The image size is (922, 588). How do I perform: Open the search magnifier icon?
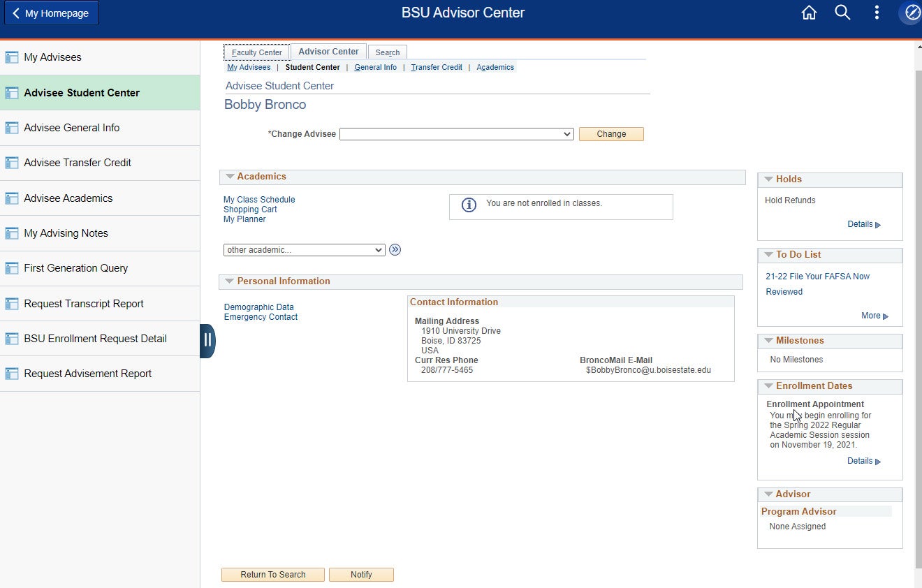(842, 13)
